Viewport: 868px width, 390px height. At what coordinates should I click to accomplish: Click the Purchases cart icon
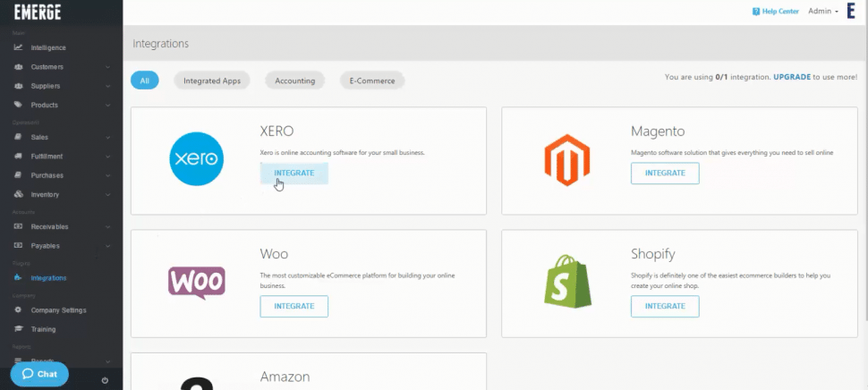(18, 174)
